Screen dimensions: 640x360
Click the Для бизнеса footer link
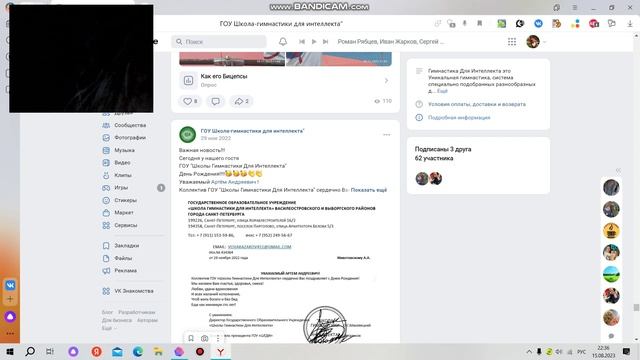117,320
